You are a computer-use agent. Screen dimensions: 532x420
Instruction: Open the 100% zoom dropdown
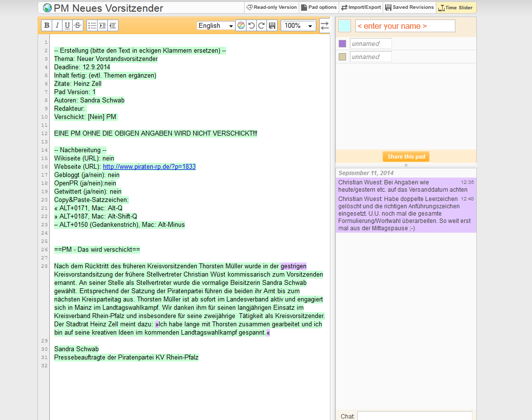(298, 25)
